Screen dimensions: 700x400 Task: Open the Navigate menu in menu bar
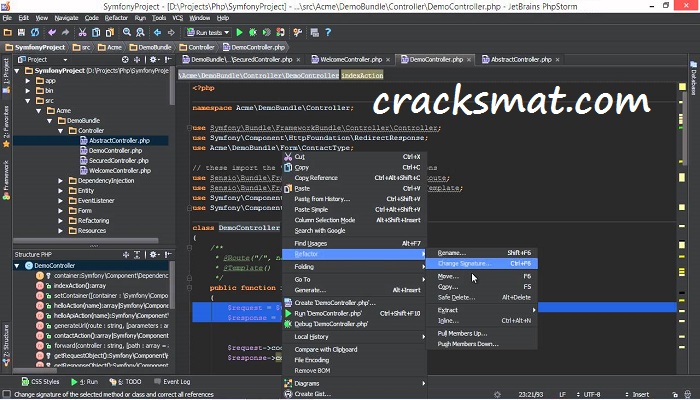pyautogui.click(x=66, y=18)
